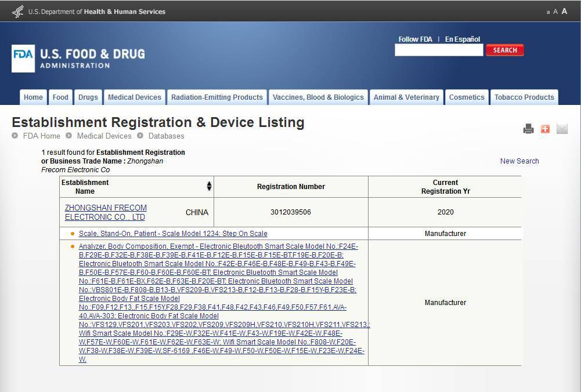The height and width of the screenshot is (392, 581).
Task: Focus the site search input field
Action: tap(439, 50)
